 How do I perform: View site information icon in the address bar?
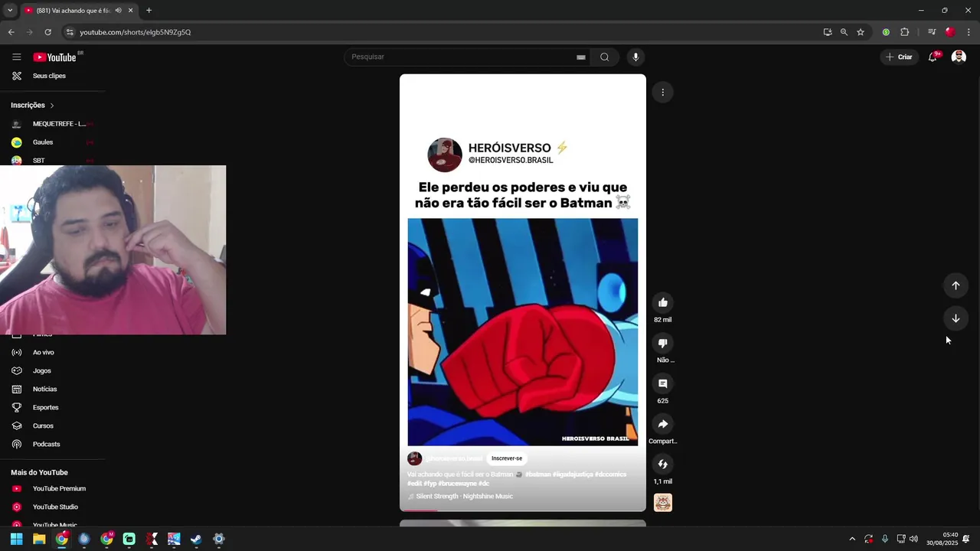coord(70,32)
